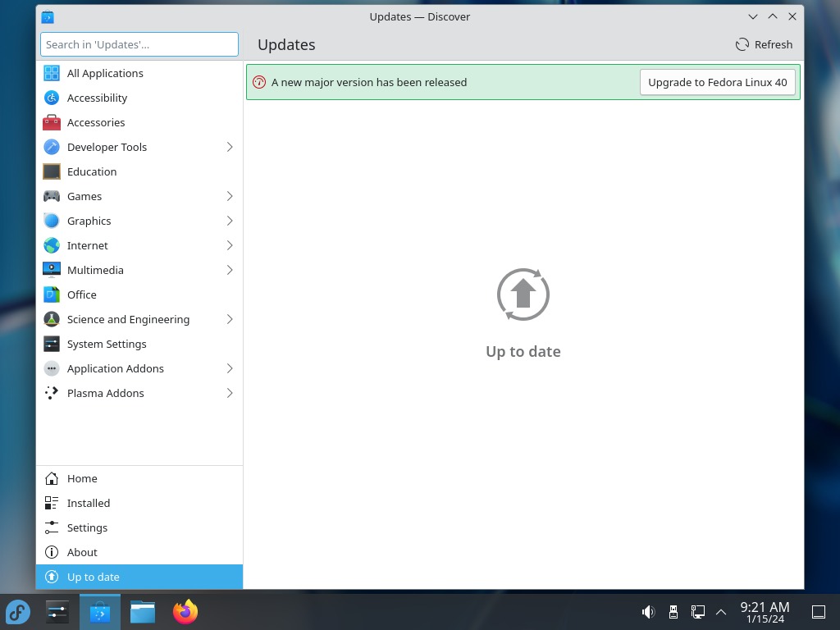
Task: Click the removable USB device tray icon
Action: tap(673, 612)
